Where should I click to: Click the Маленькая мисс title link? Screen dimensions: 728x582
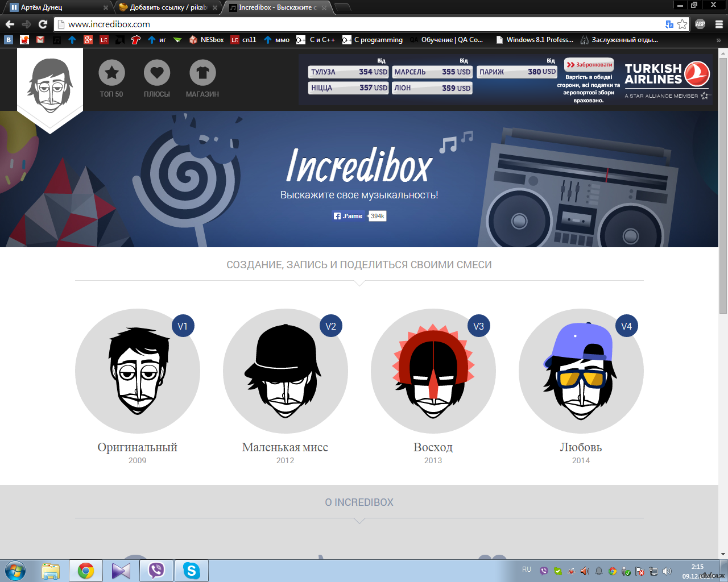click(x=286, y=447)
